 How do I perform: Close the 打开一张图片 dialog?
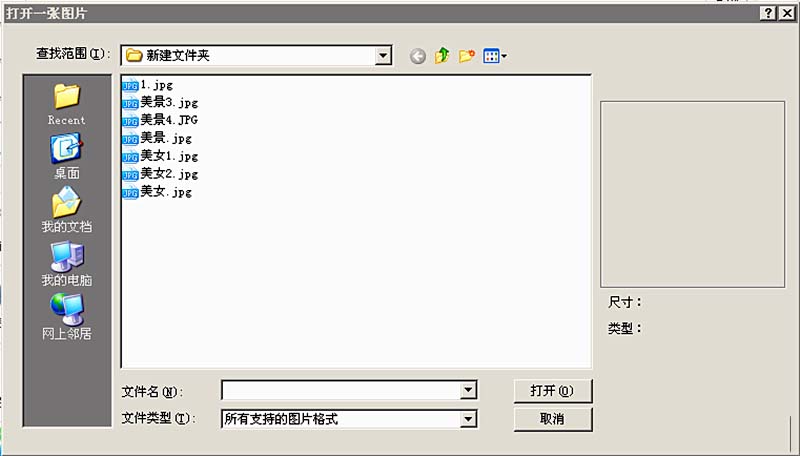[x=787, y=13]
